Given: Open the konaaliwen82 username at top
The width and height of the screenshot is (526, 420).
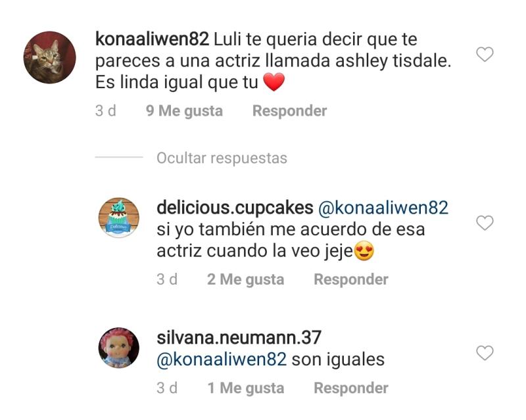Looking at the screenshot, I should pyautogui.click(x=152, y=39).
